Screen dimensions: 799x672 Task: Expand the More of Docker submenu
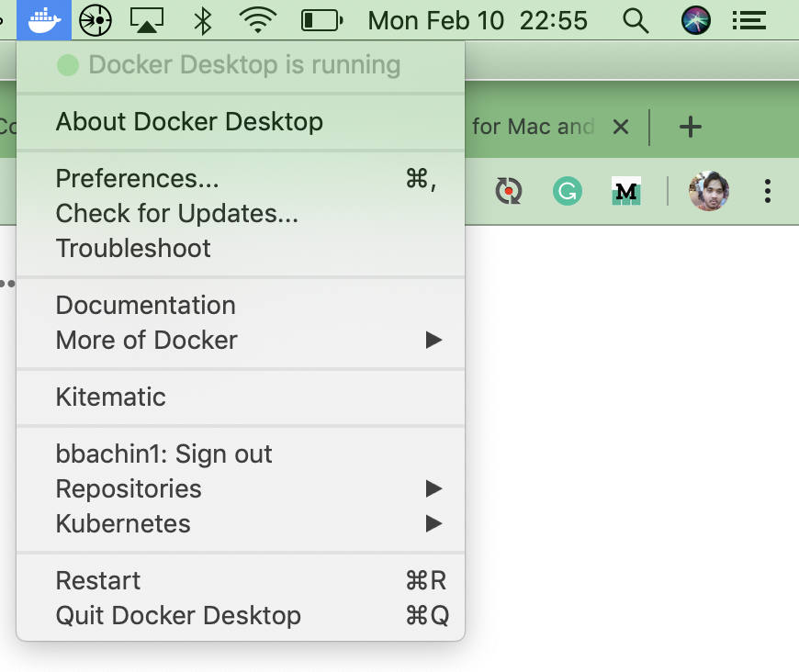(241, 341)
